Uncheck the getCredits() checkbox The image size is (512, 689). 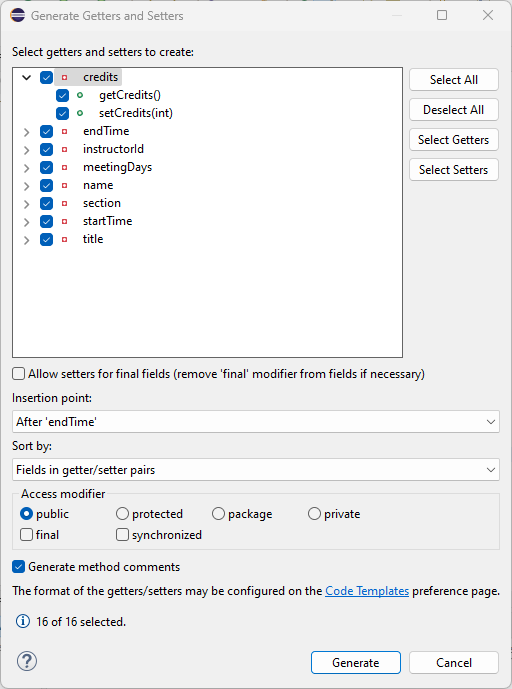(62, 95)
